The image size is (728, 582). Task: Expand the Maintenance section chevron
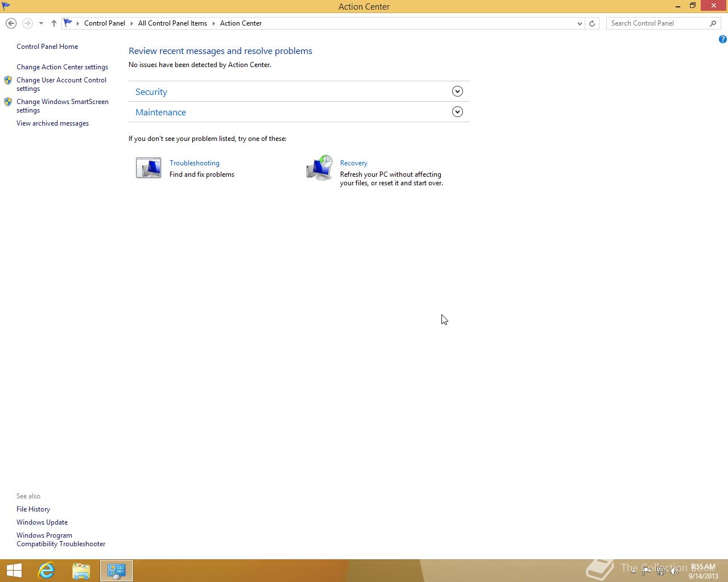pyautogui.click(x=457, y=112)
